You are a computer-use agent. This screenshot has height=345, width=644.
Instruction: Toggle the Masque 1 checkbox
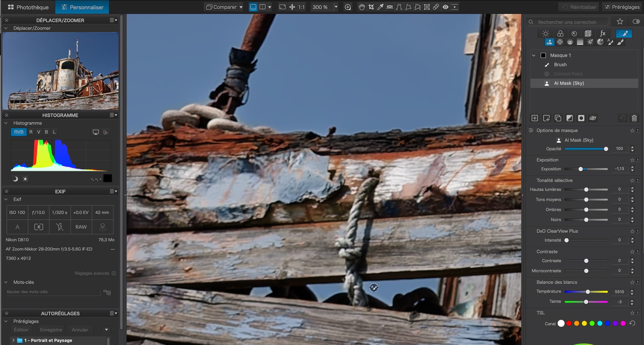(543, 55)
